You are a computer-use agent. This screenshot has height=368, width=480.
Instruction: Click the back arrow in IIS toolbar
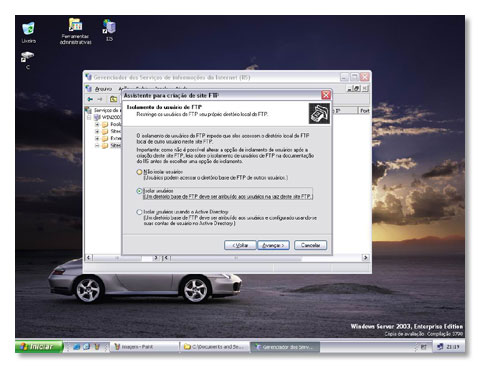click(90, 99)
